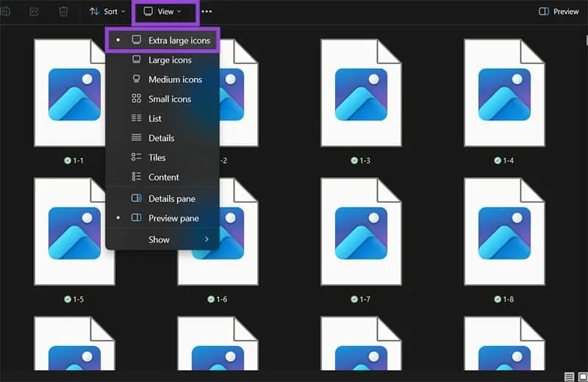
Task: Click the details view icon in status bar
Action: 569,377
